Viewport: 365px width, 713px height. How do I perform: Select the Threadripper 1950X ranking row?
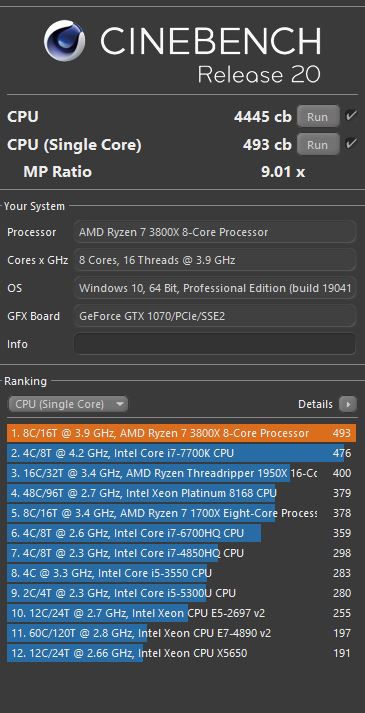181,473
